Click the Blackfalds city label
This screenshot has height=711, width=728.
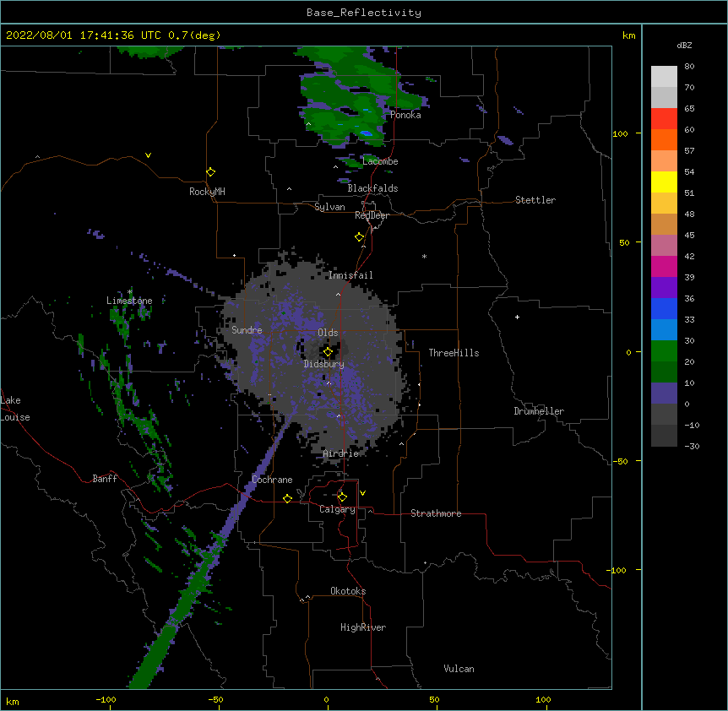[372, 188]
